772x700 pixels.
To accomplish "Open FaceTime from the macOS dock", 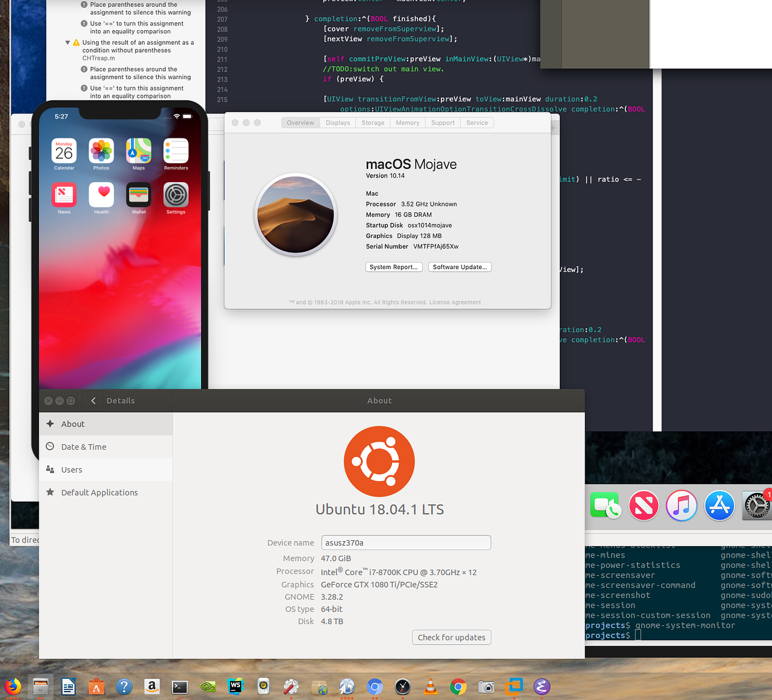I will point(606,506).
